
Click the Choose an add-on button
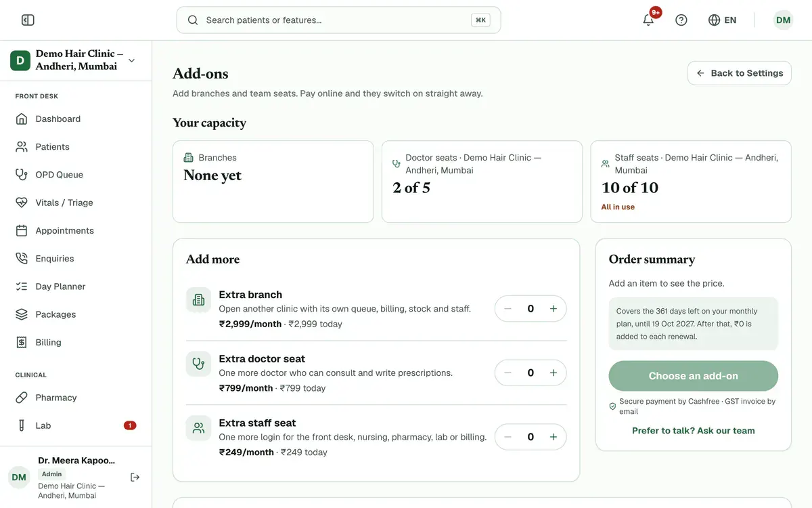point(693,376)
